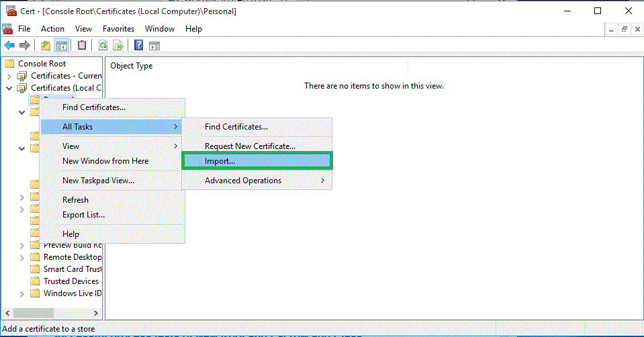Select the Trusted Devices folder
Image resolution: width=644 pixels, height=337 pixels.
coord(71,281)
